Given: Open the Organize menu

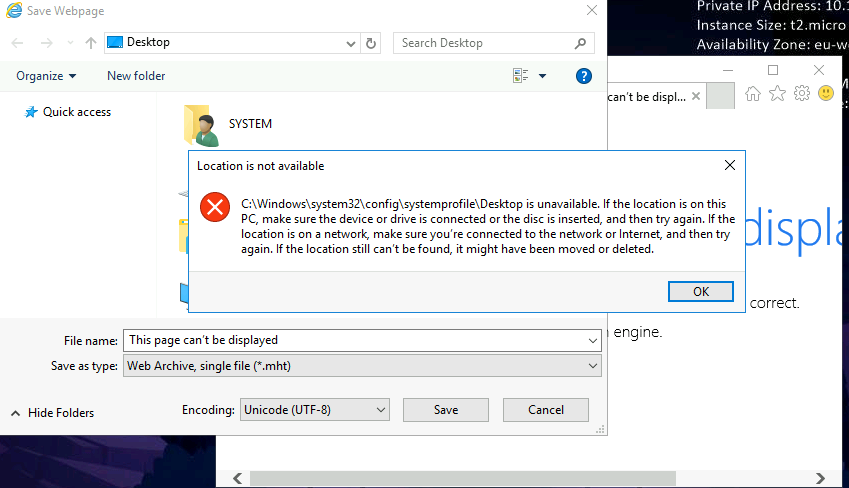Looking at the screenshot, I should point(46,76).
